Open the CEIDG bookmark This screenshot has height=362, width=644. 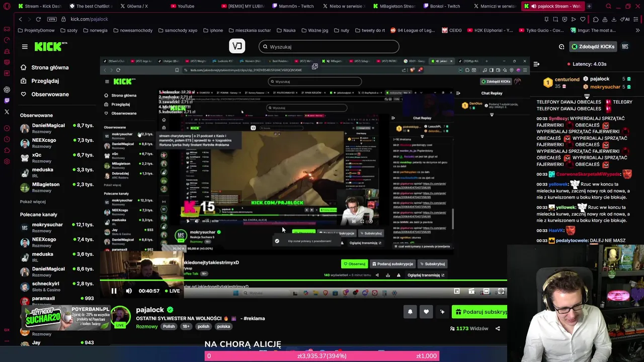(x=452, y=30)
